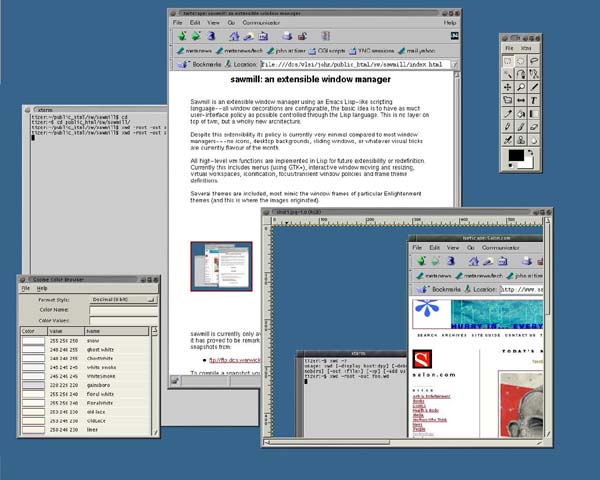This screenshot has width=600, height=480.
Task: Open the Xtns menu in GIMP toolbox
Action: point(526,48)
